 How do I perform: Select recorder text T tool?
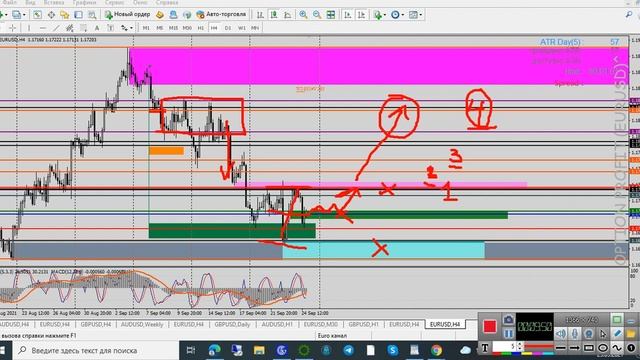tap(485, 348)
